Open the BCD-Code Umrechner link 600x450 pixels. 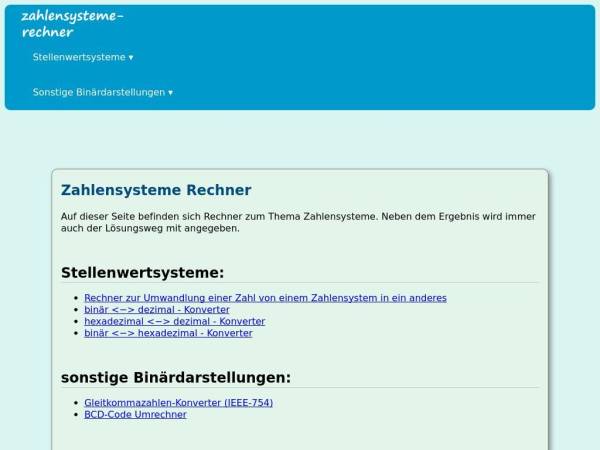tap(135, 414)
